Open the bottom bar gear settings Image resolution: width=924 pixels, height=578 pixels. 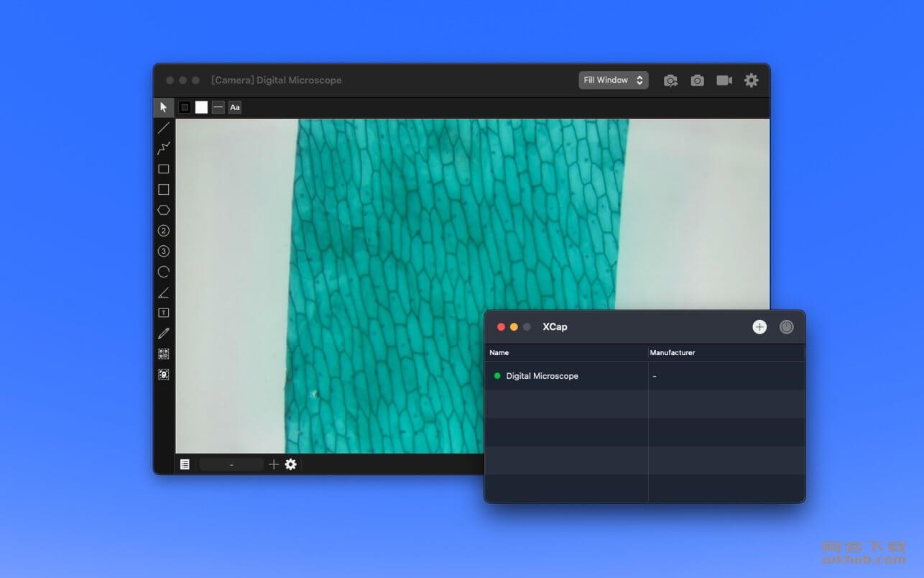pos(290,464)
